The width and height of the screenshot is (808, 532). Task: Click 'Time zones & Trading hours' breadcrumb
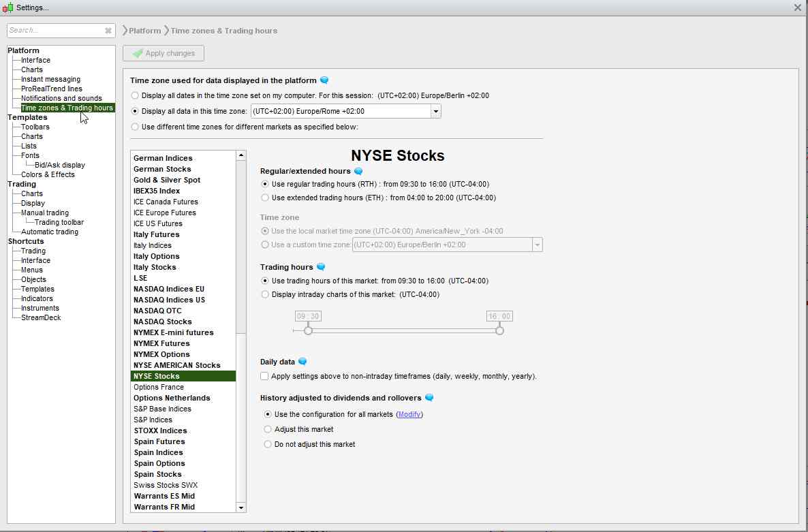click(x=223, y=31)
